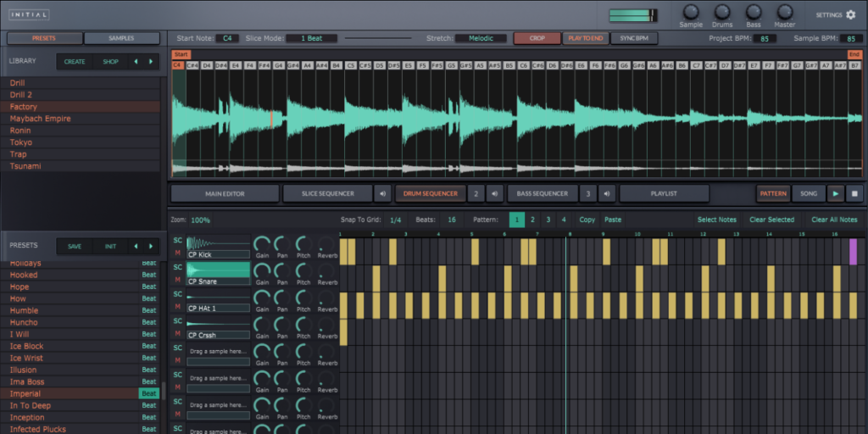Select pattern number 2
Image resolution: width=868 pixels, height=434 pixels.
pyautogui.click(x=532, y=220)
